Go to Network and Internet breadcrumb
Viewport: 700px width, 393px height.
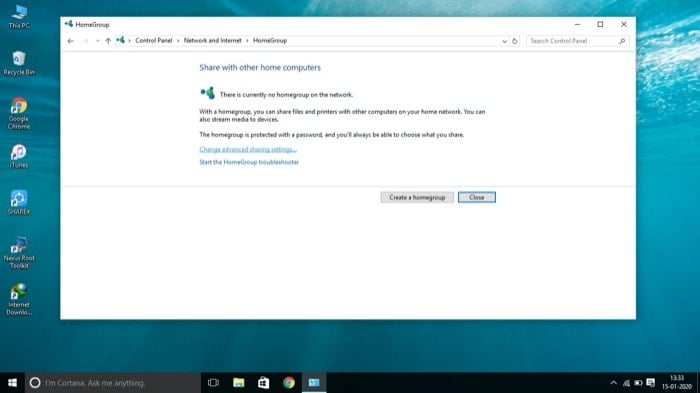(x=212, y=41)
